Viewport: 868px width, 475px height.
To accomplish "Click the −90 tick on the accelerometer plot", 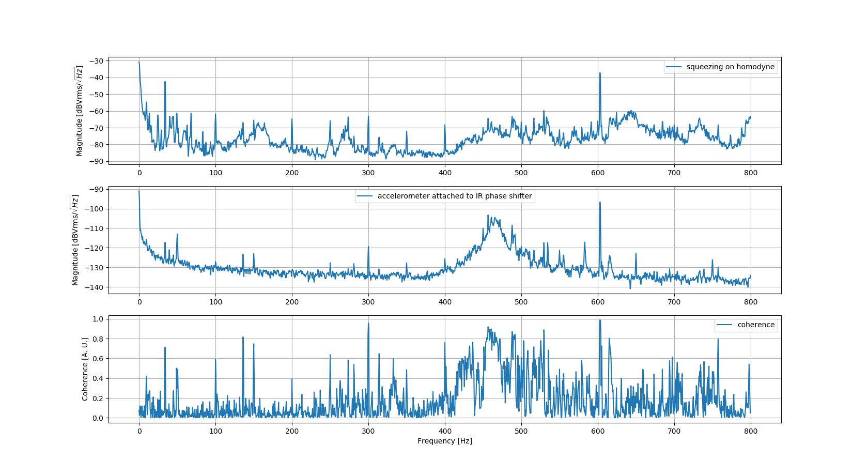I will 97,189.
